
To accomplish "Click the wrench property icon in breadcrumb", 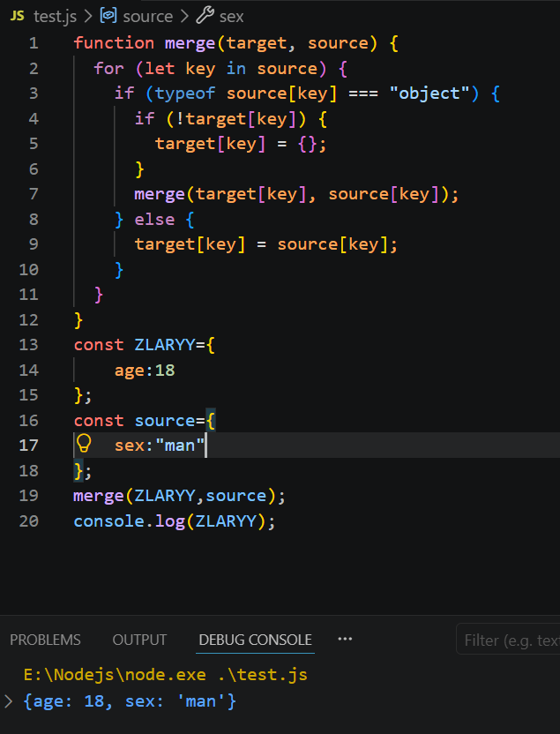I will (205, 16).
